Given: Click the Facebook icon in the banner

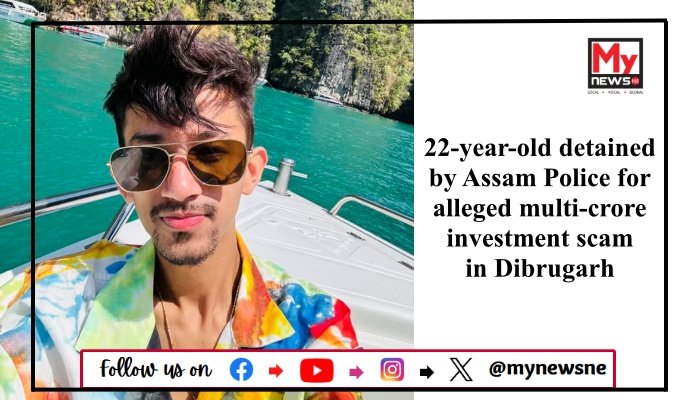Looking at the screenshot, I should pos(241,370).
